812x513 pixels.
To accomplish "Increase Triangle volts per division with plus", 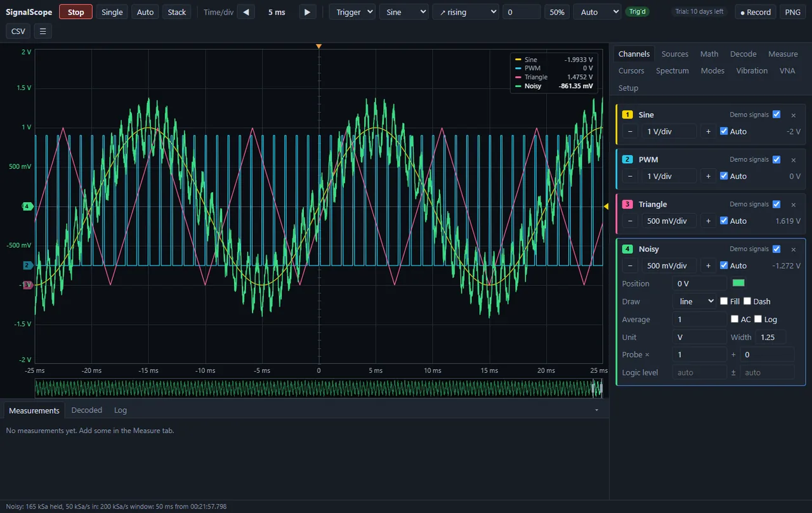I will click(708, 221).
